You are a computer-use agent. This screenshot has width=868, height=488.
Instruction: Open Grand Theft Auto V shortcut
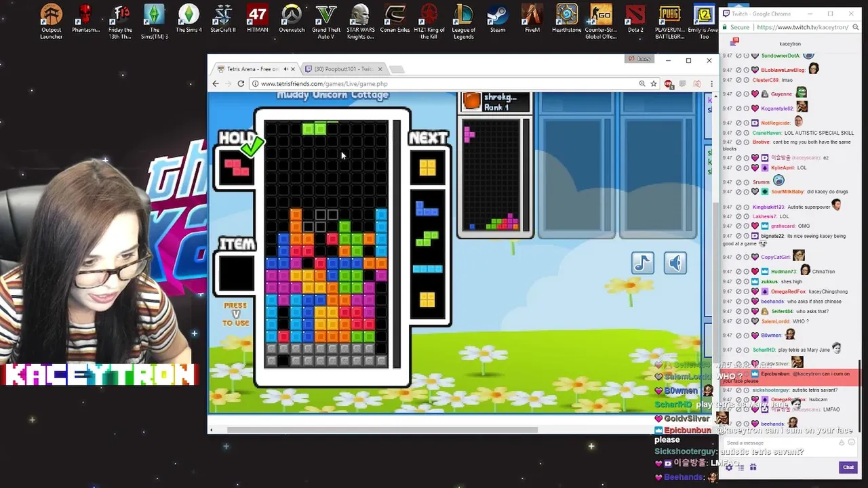click(326, 22)
